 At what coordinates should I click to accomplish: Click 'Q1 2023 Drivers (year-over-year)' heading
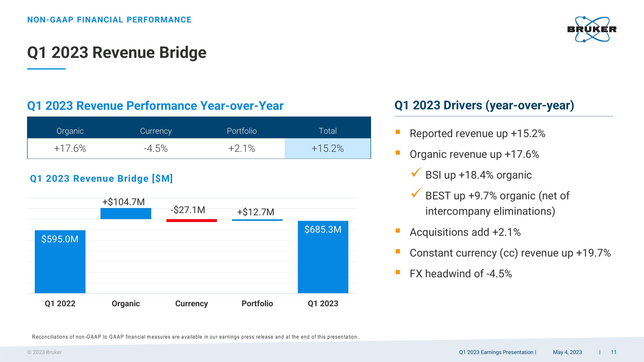[x=484, y=105]
